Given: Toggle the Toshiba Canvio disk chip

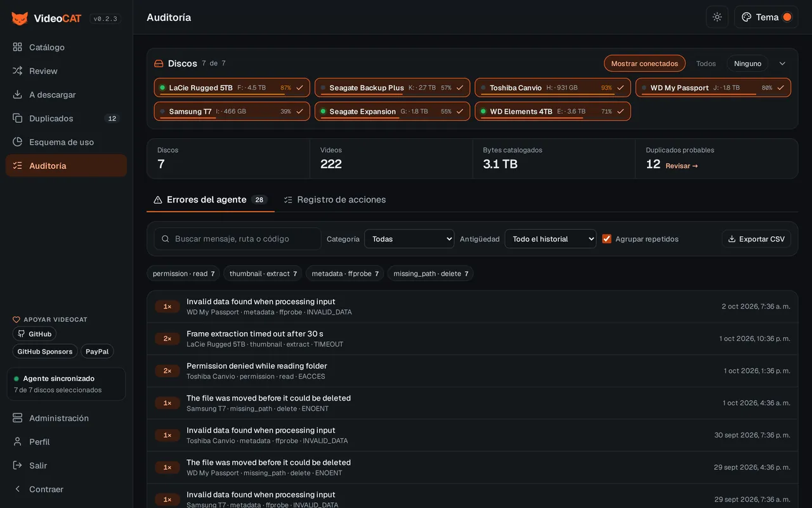Looking at the screenshot, I should (553, 88).
